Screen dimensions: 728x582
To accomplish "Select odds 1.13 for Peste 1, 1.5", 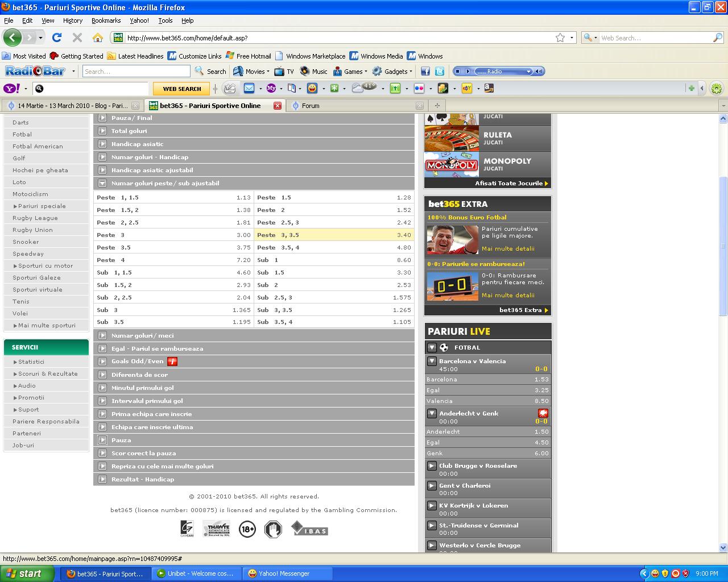I will click(243, 197).
